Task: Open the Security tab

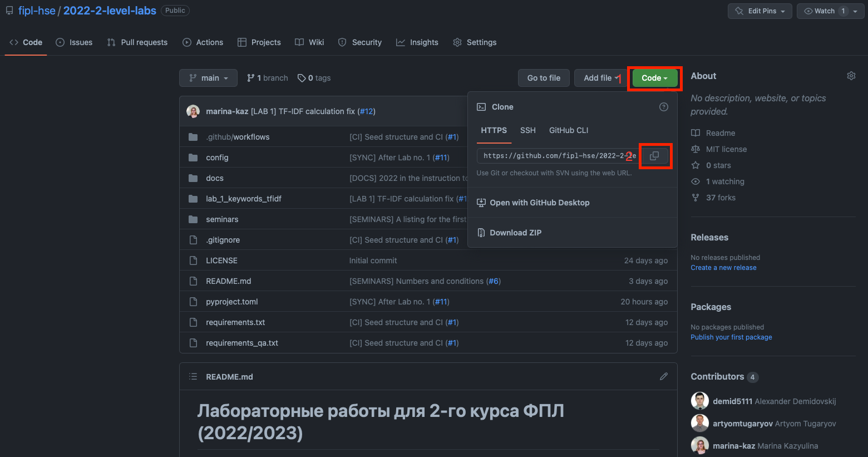Action: (360, 42)
